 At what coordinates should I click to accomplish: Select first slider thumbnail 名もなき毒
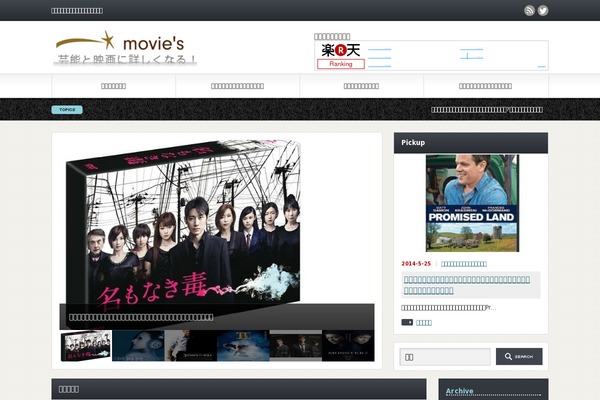tap(86, 346)
